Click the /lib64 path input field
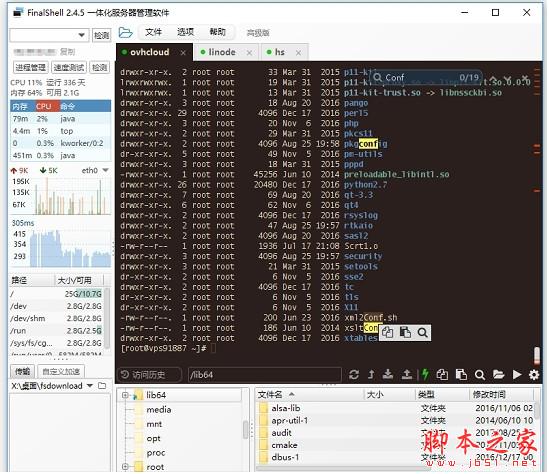The image size is (549, 474). coord(264,375)
